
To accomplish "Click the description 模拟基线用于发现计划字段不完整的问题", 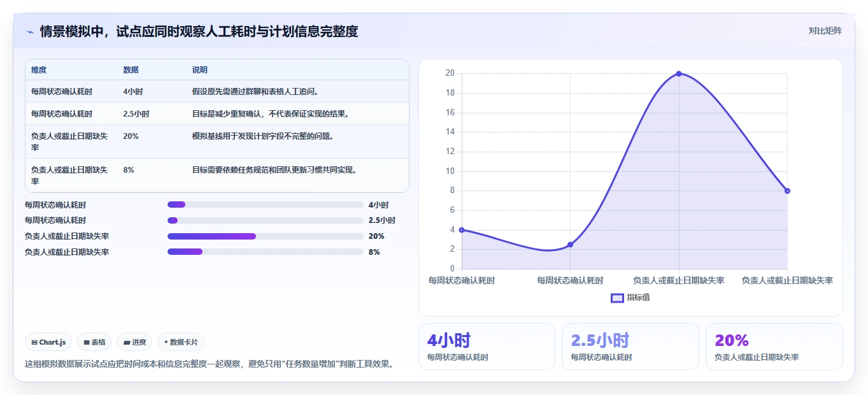I will pyautogui.click(x=263, y=136).
